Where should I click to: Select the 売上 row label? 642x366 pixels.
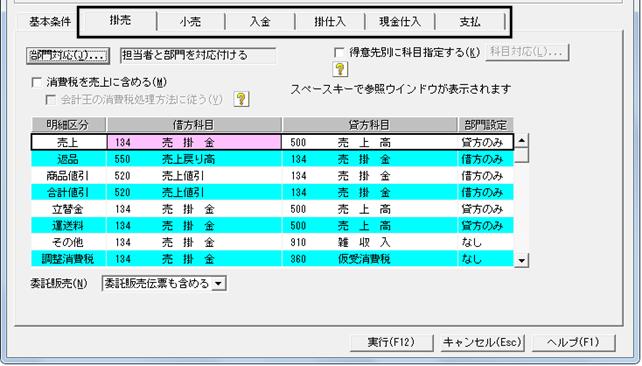coord(68,142)
